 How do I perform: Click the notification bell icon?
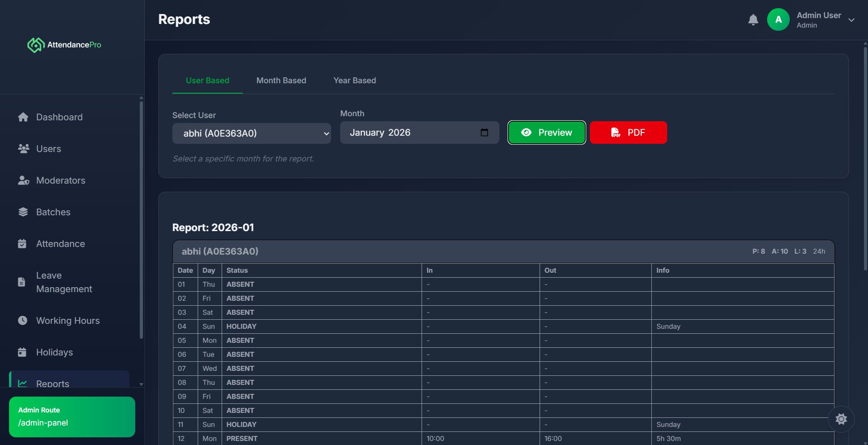(x=753, y=20)
